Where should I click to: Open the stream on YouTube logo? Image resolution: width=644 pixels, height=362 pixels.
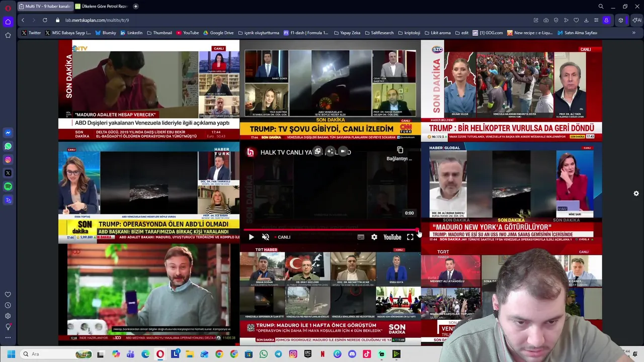392,237
